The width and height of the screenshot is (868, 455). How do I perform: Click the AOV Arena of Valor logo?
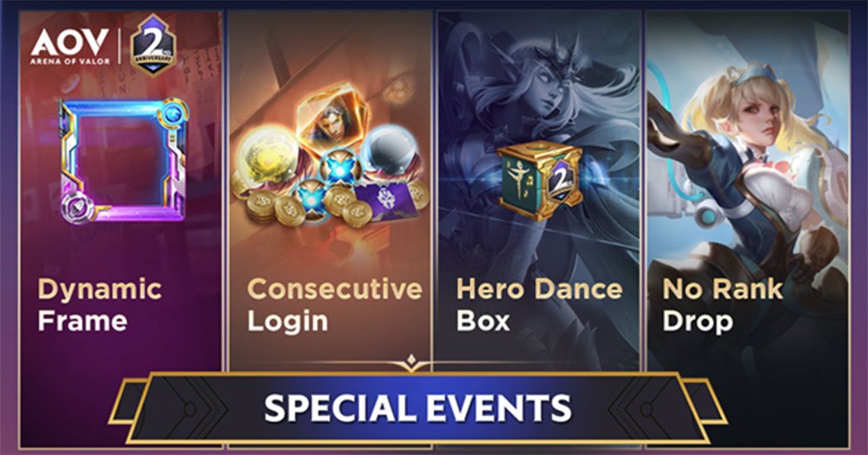[x=70, y=47]
